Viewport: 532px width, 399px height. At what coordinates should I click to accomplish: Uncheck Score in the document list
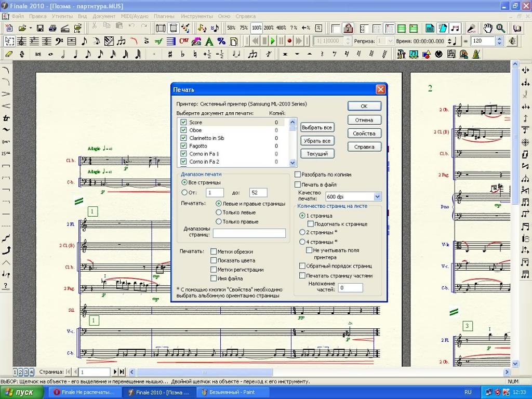click(183, 122)
